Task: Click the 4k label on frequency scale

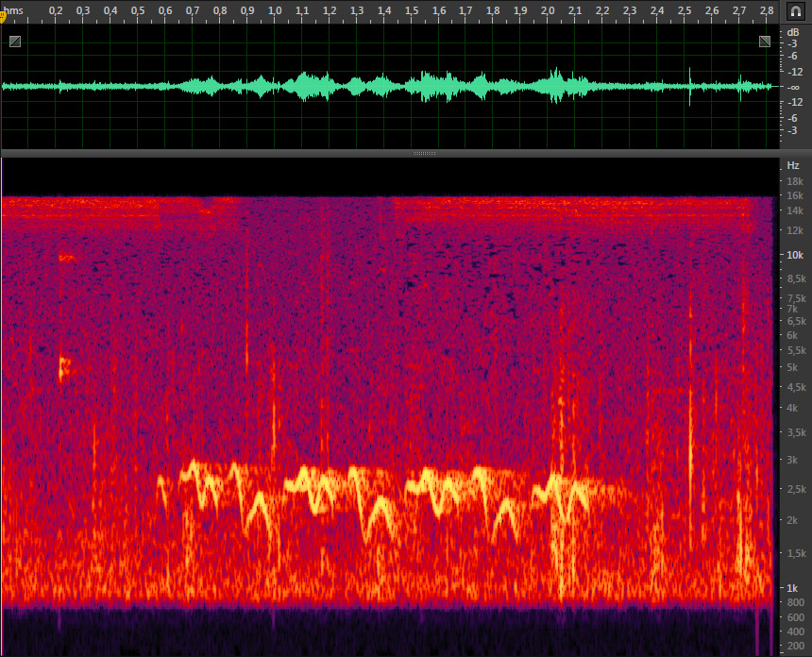Action: (x=792, y=408)
